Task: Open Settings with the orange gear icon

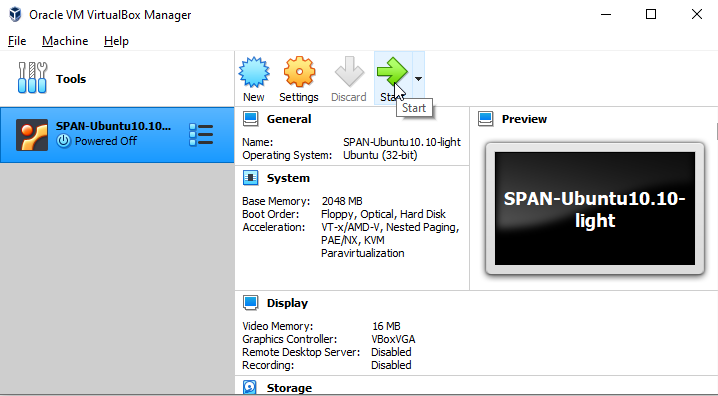Action: click(299, 72)
